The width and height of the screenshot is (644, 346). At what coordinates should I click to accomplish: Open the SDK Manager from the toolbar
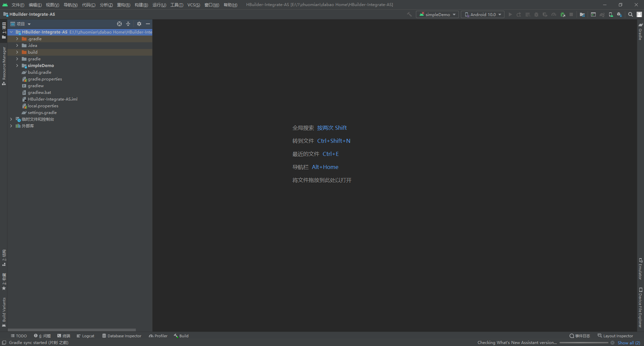tap(619, 14)
